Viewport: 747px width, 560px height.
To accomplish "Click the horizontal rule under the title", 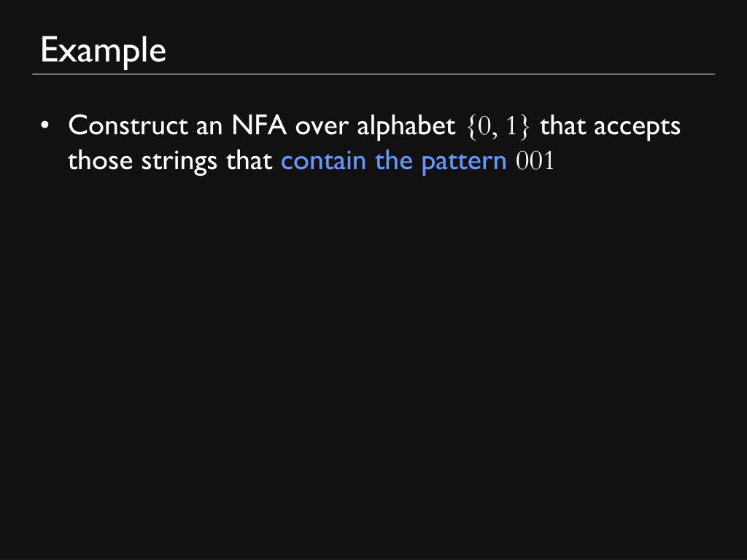I will (x=373, y=74).
